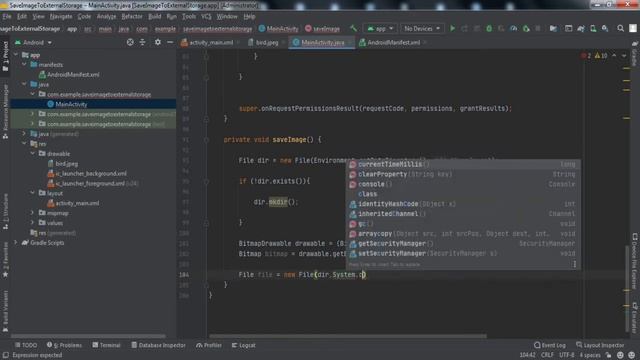This screenshot has width=640, height=360.
Task: Click the warnings count indicator
Action: (601, 56)
